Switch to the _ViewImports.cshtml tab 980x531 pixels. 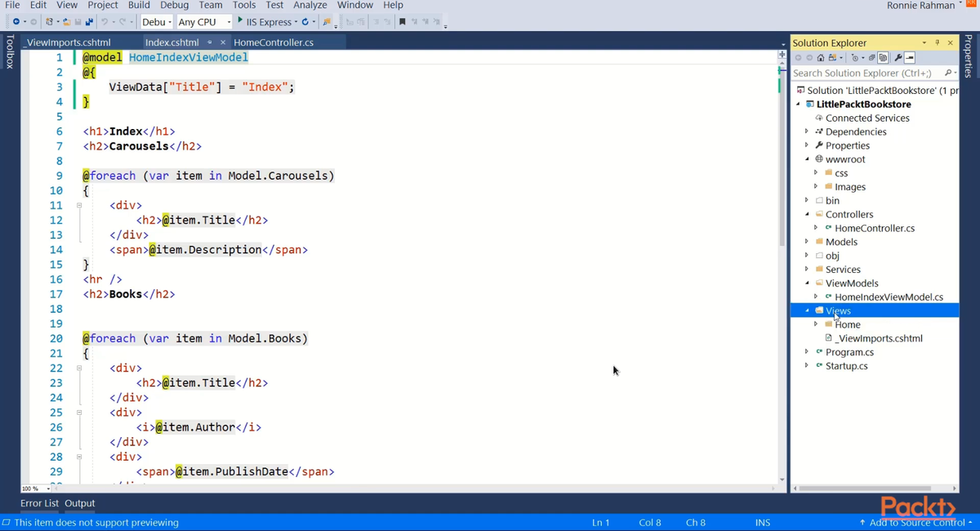point(68,42)
